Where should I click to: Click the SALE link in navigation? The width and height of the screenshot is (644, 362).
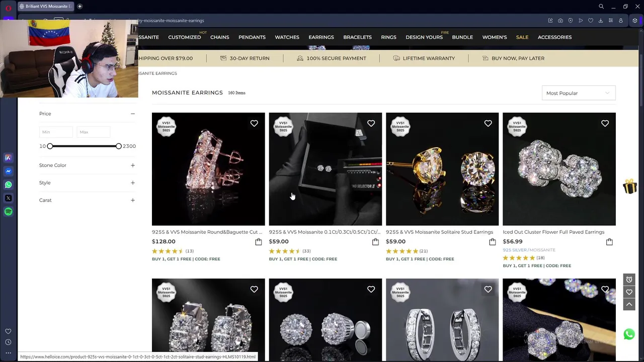tap(522, 37)
